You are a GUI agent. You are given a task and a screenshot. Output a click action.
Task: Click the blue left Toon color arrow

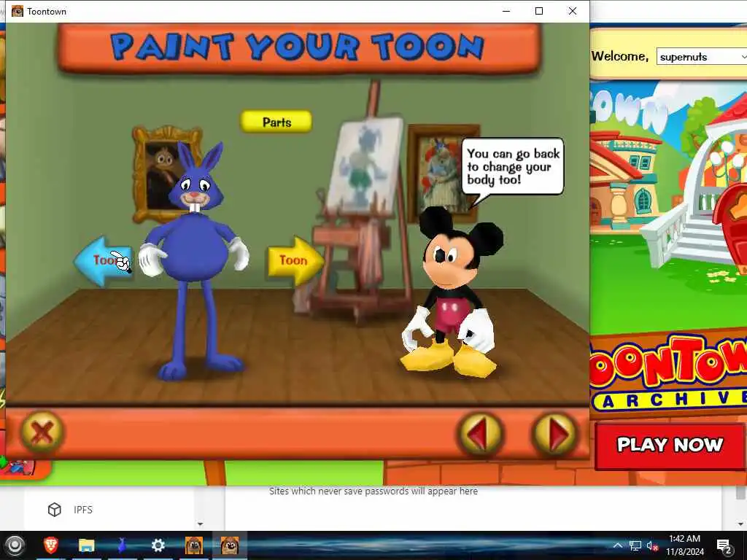tap(103, 260)
